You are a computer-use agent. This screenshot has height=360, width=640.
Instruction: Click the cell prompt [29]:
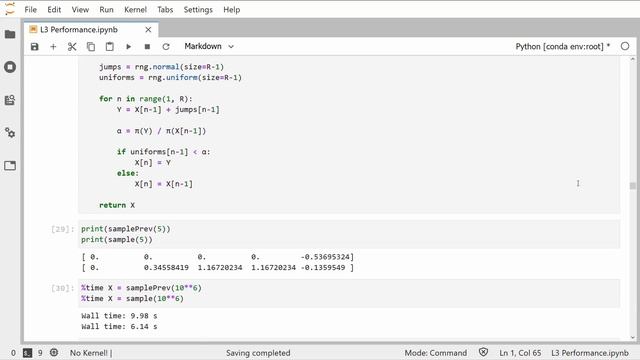[62, 229]
